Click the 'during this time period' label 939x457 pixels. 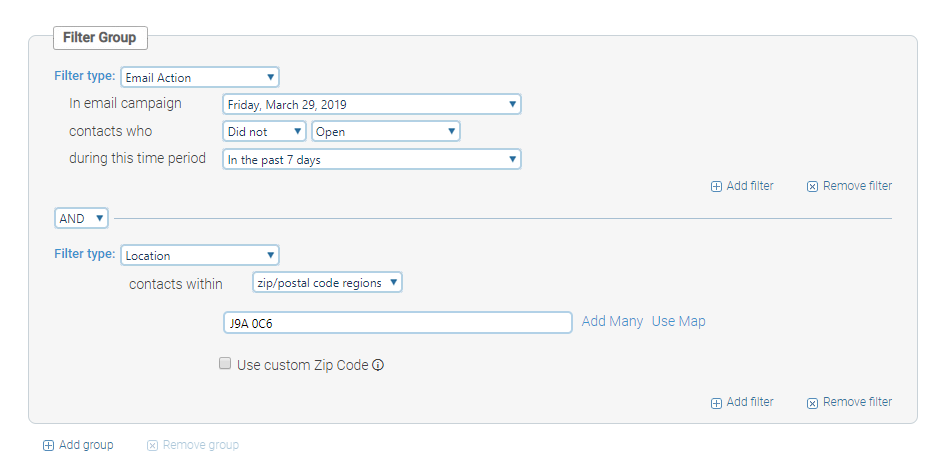click(x=137, y=158)
